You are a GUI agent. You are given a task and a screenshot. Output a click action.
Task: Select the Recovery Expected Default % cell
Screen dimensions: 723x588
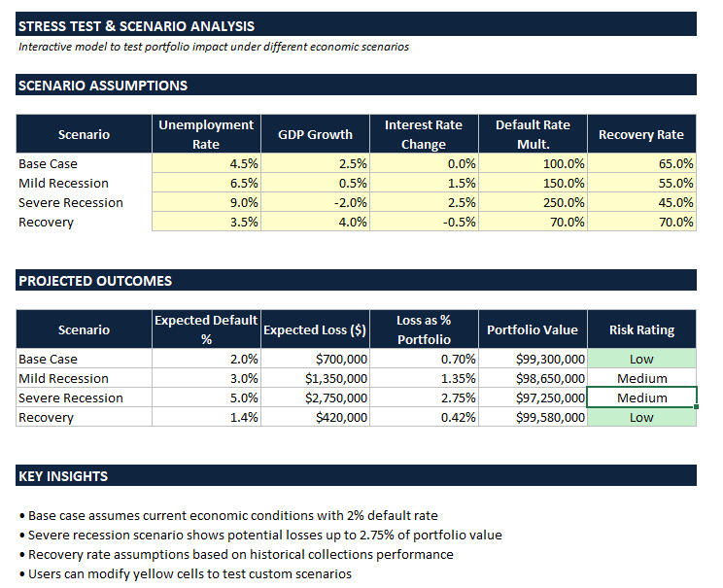click(x=206, y=418)
